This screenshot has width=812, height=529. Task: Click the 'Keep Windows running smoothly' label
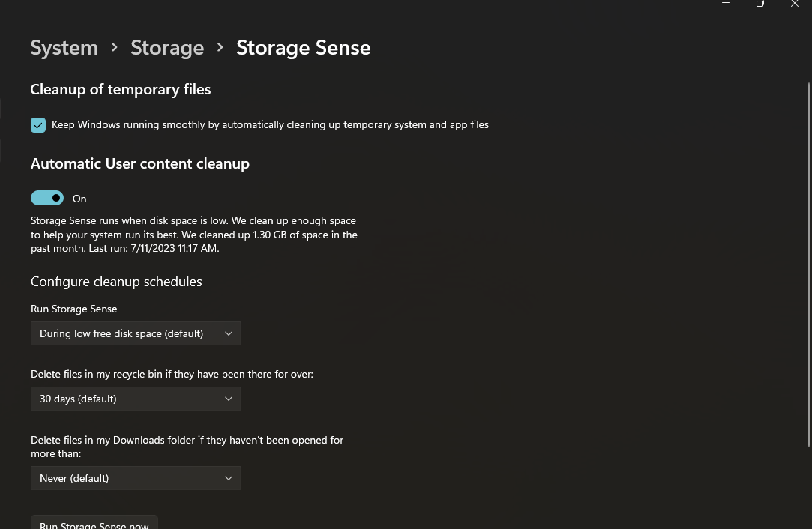point(270,125)
